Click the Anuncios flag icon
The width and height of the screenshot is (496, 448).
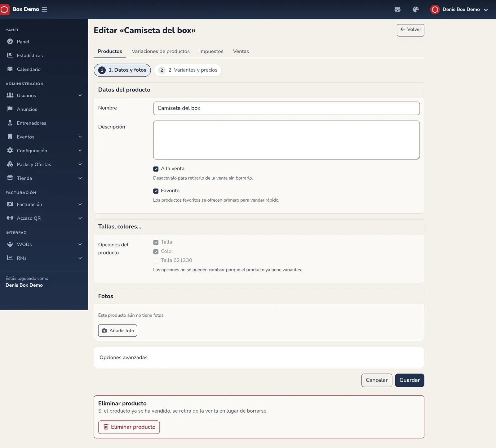10,109
